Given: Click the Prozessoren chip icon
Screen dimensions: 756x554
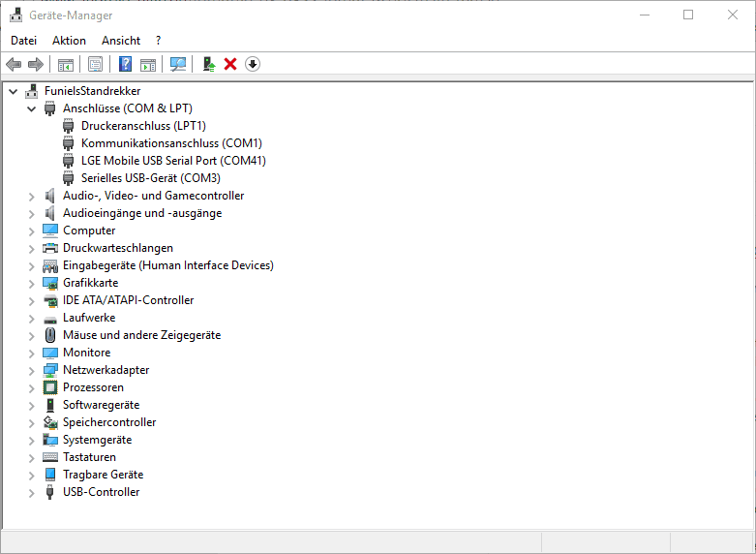Looking at the screenshot, I should pyautogui.click(x=50, y=387).
